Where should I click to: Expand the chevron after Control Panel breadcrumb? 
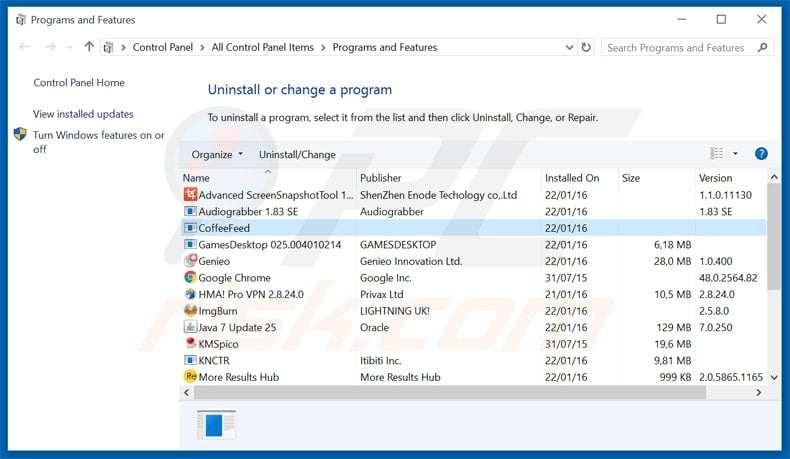202,47
